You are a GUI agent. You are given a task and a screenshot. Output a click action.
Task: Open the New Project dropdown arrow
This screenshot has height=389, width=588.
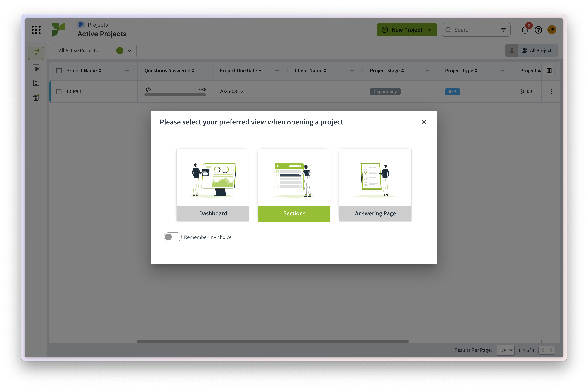(429, 30)
